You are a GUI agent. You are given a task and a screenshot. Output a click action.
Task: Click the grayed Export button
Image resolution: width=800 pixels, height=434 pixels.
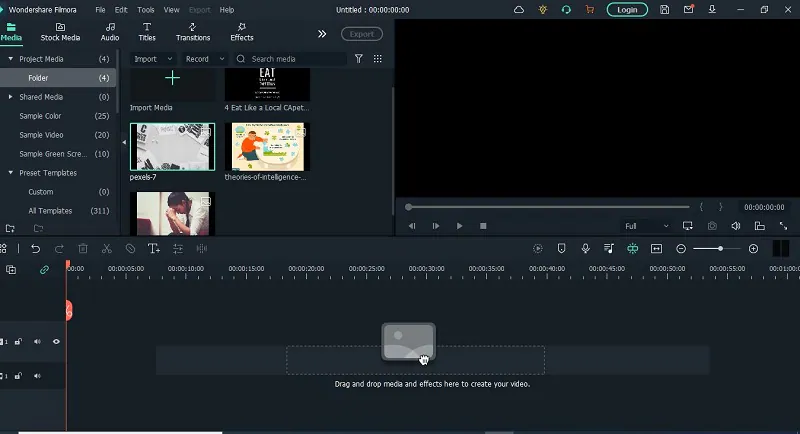(x=362, y=34)
